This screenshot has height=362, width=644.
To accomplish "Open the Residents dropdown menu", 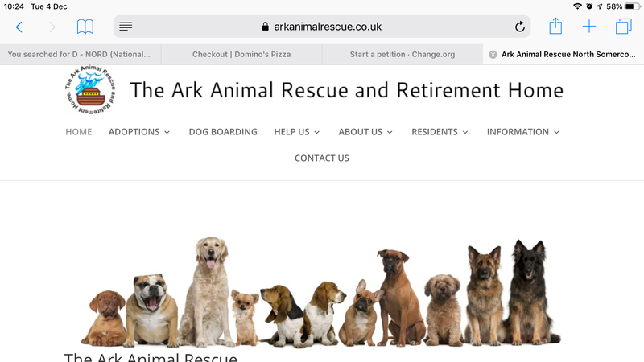I will [440, 132].
